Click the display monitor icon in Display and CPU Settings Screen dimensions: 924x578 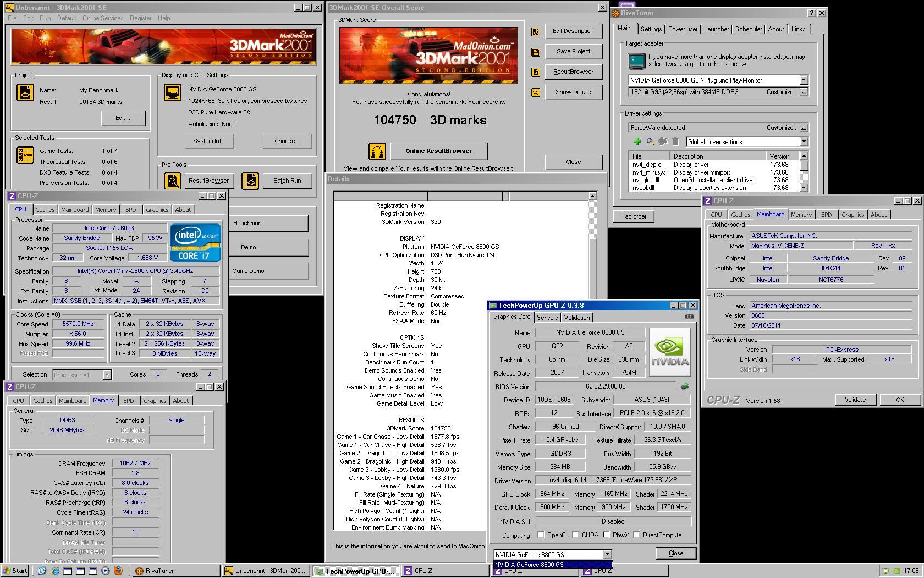click(x=173, y=92)
